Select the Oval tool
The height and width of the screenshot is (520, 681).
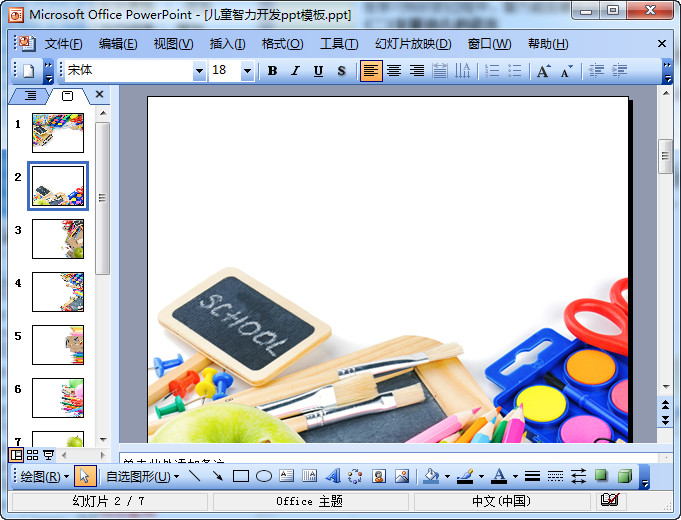pyautogui.click(x=264, y=476)
